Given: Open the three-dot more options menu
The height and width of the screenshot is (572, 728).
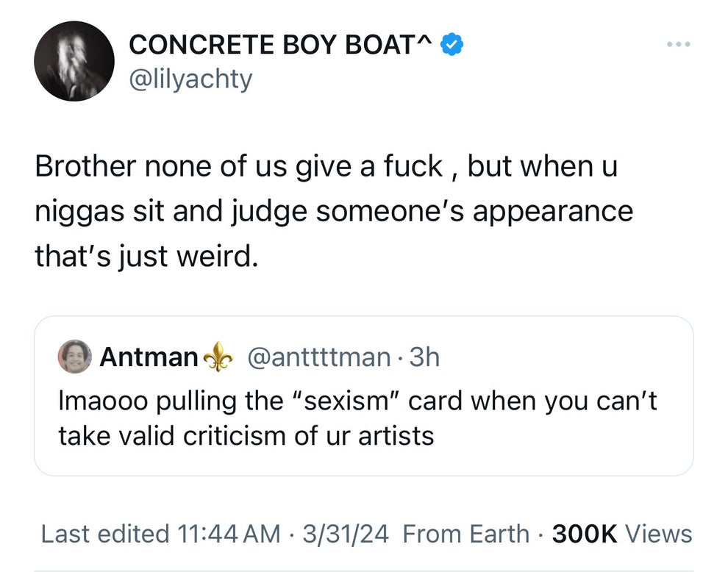Looking at the screenshot, I should tap(678, 44).
